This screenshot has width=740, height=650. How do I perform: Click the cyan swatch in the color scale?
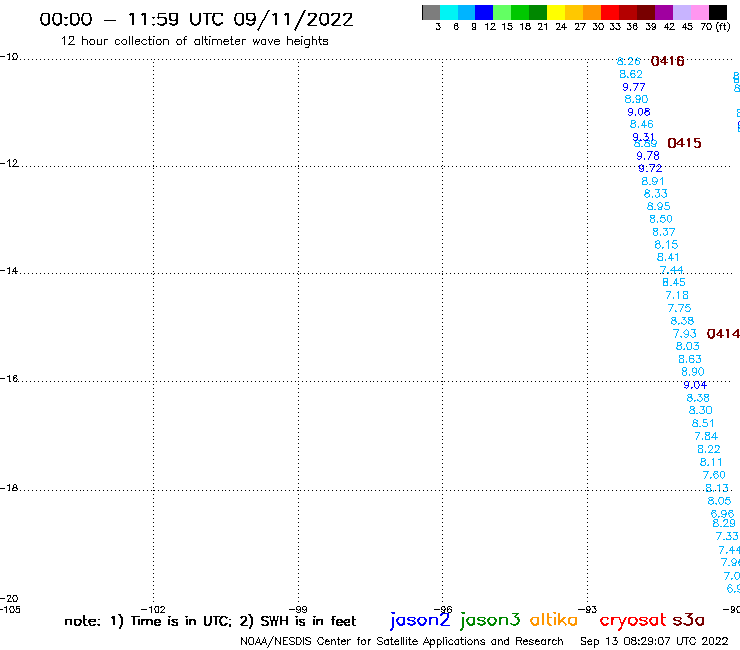pyautogui.click(x=449, y=12)
